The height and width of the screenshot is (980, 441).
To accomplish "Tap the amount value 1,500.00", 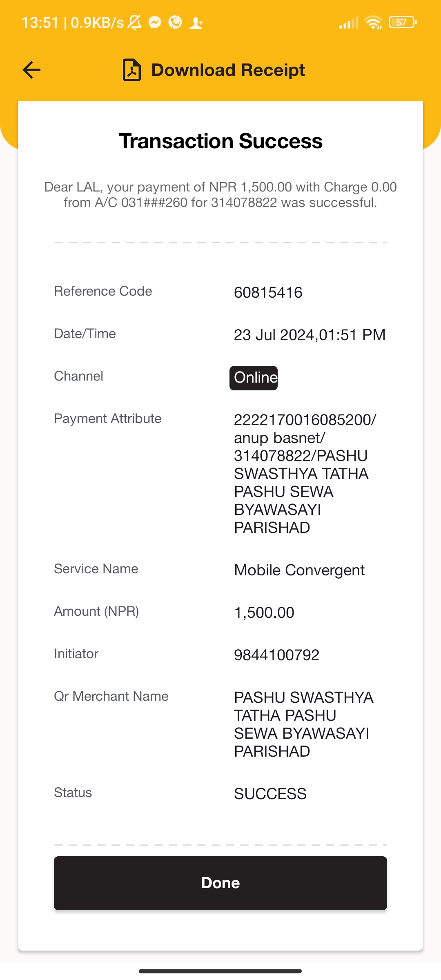I will (x=264, y=612).
